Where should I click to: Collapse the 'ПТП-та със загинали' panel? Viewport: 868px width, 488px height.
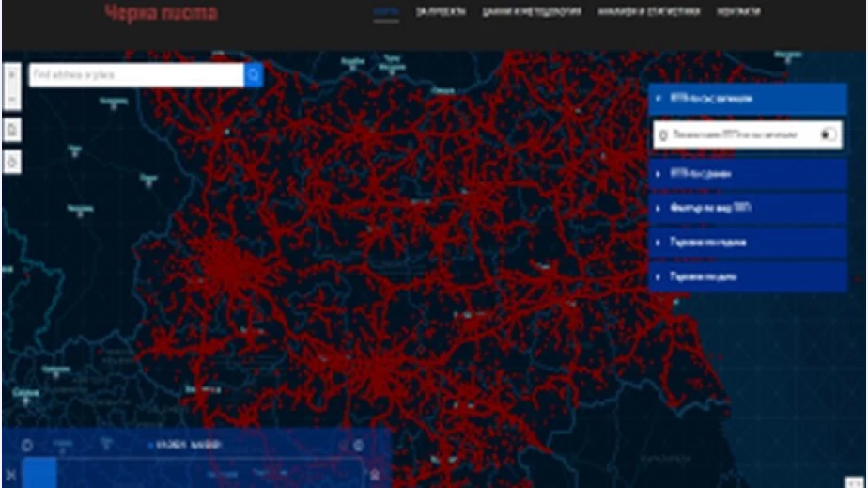(748, 99)
